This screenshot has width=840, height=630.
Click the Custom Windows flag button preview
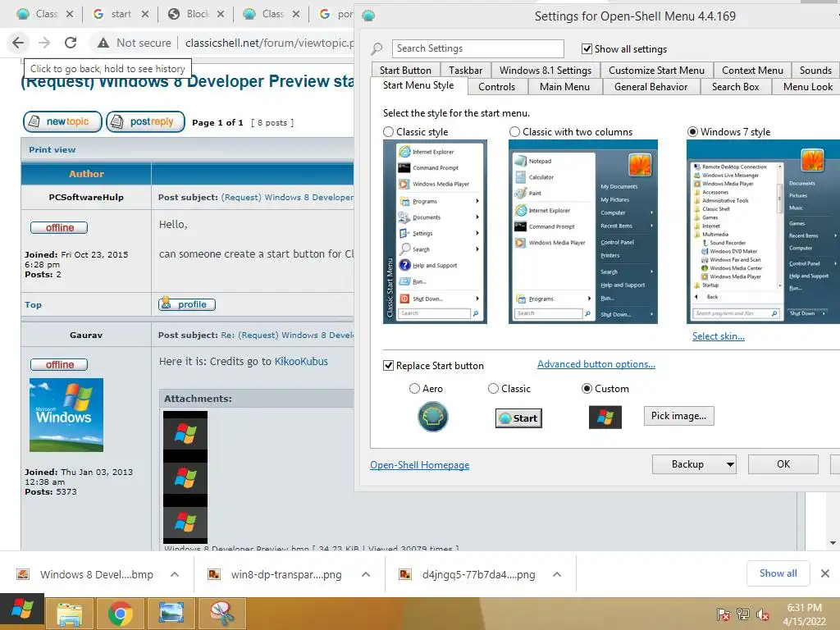point(605,417)
